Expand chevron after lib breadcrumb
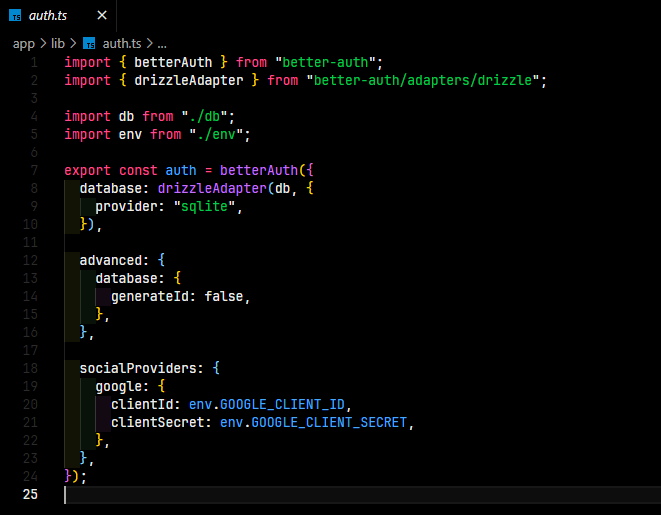 click(x=73, y=43)
